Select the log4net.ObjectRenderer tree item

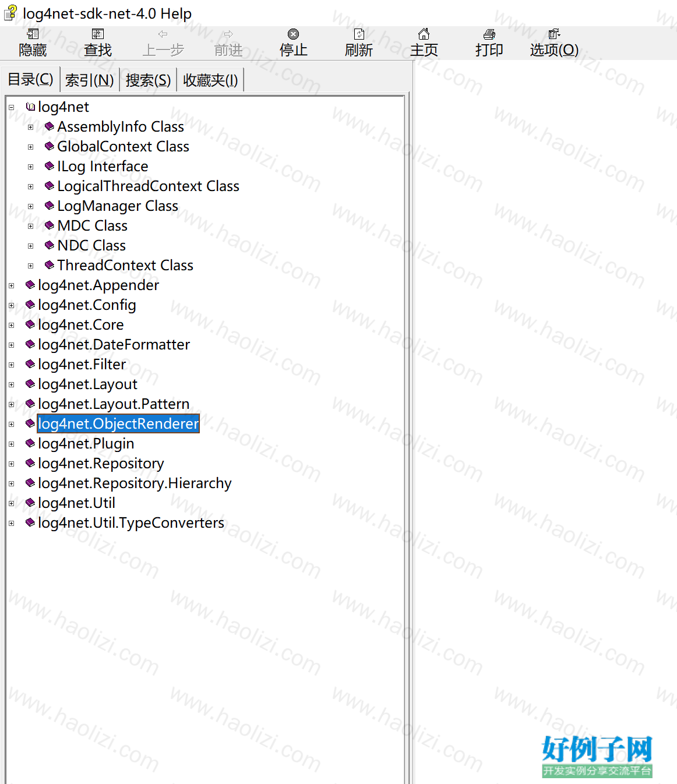pos(118,423)
